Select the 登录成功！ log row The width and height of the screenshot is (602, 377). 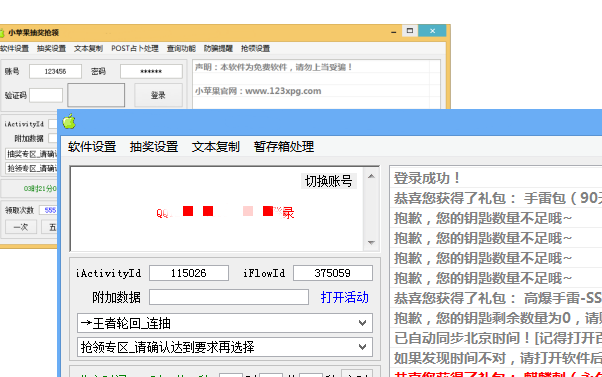coord(496,178)
